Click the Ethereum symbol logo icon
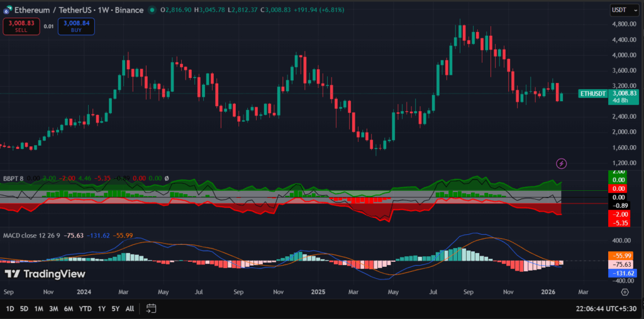Screen dimensions: 644x319 coord(8,10)
